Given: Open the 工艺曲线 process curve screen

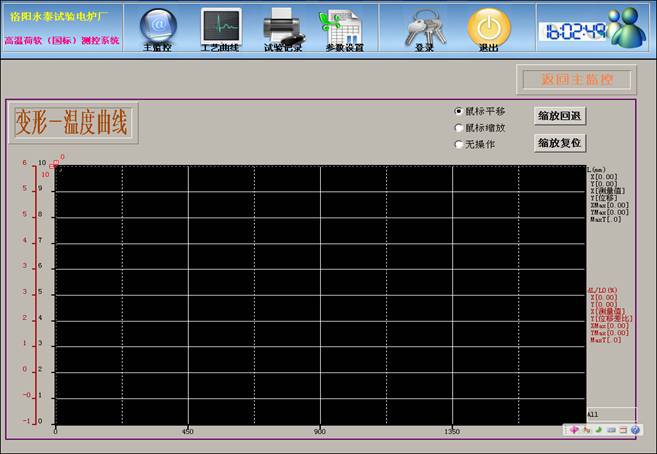Looking at the screenshot, I should click(220, 27).
